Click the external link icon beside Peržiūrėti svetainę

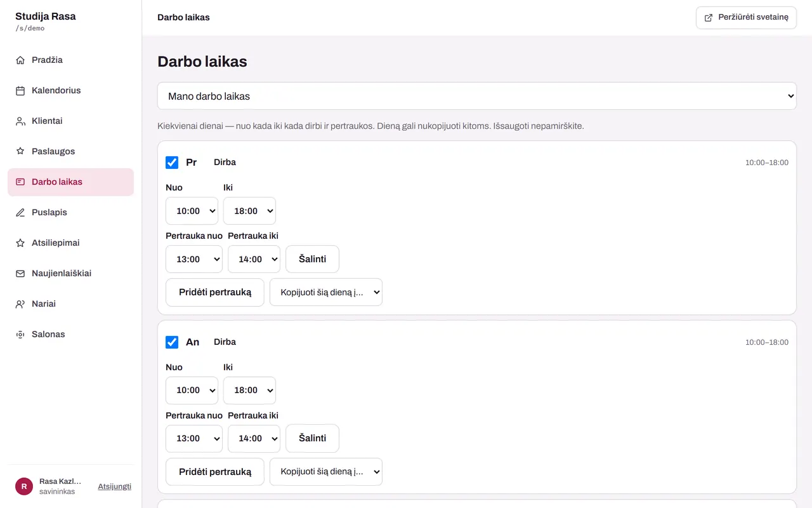click(x=709, y=18)
